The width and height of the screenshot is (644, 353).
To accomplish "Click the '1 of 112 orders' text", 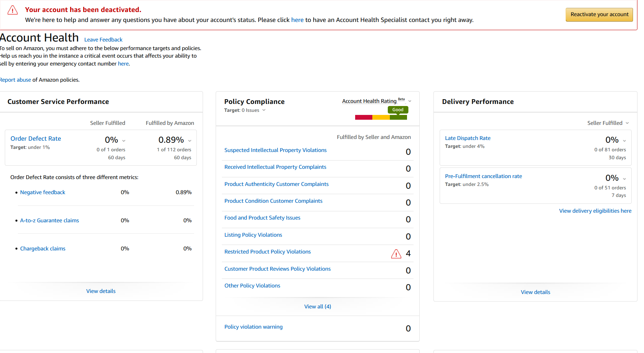I will pos(174,150).
